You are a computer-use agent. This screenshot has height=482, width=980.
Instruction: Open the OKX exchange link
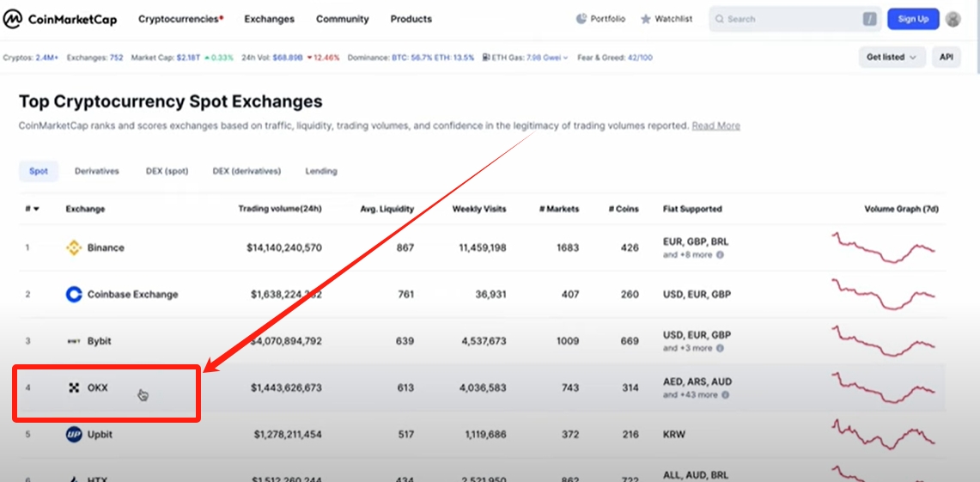click(x=98, y=387)
